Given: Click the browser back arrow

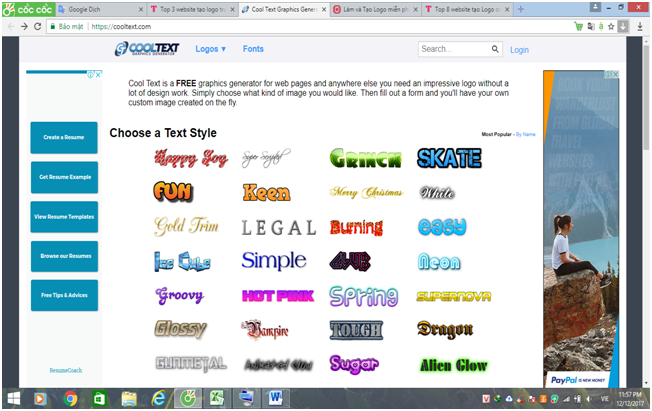Looking at the screenshot, I should click(x=9, y=25).
